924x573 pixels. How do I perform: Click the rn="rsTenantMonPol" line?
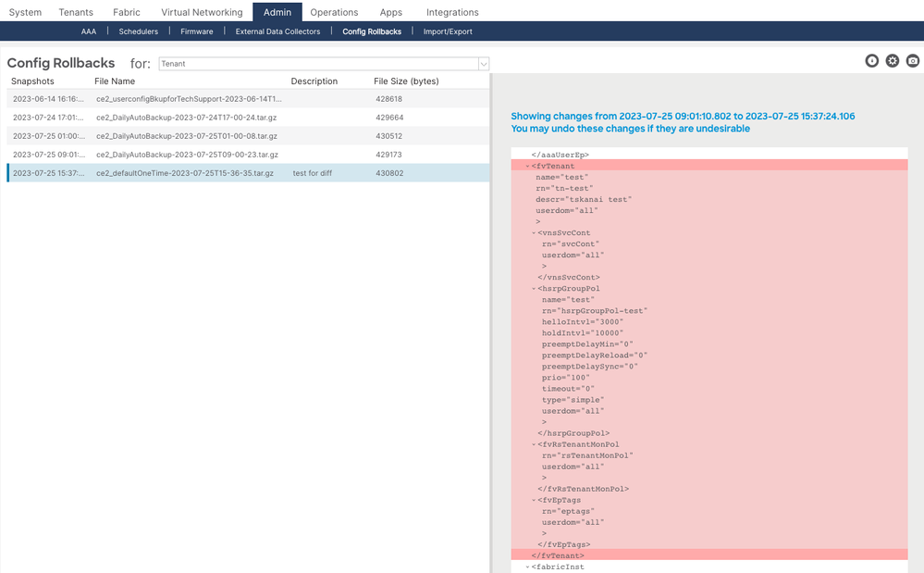pyautogui.click(x=587, y=455)
